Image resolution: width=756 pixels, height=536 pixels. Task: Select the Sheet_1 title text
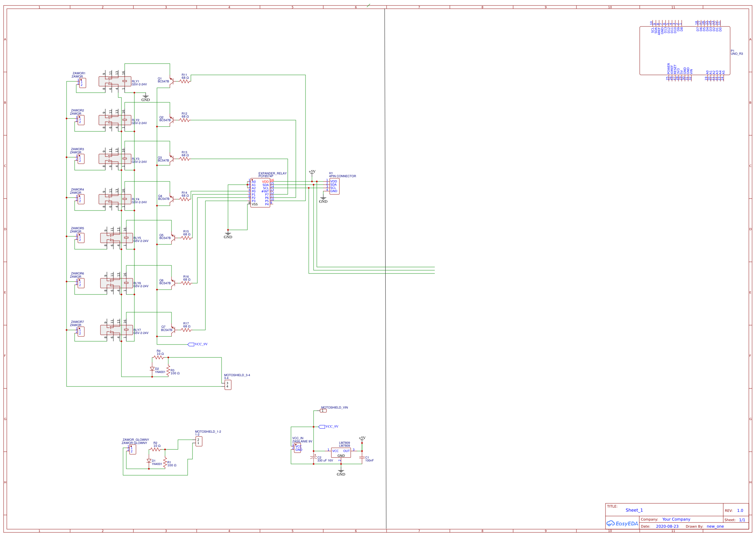[x=634, y=510]
